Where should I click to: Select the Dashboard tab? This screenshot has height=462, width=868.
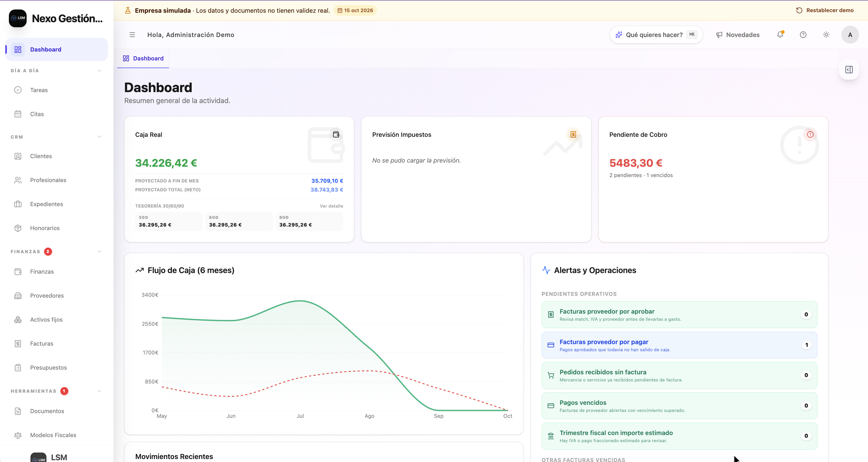click(143, 58)
